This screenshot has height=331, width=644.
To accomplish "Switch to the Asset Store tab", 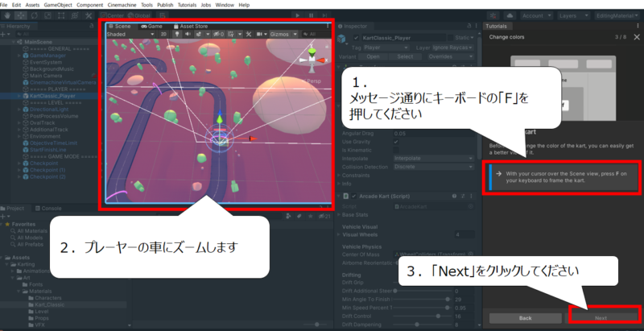I will click(x=191, y=26).
